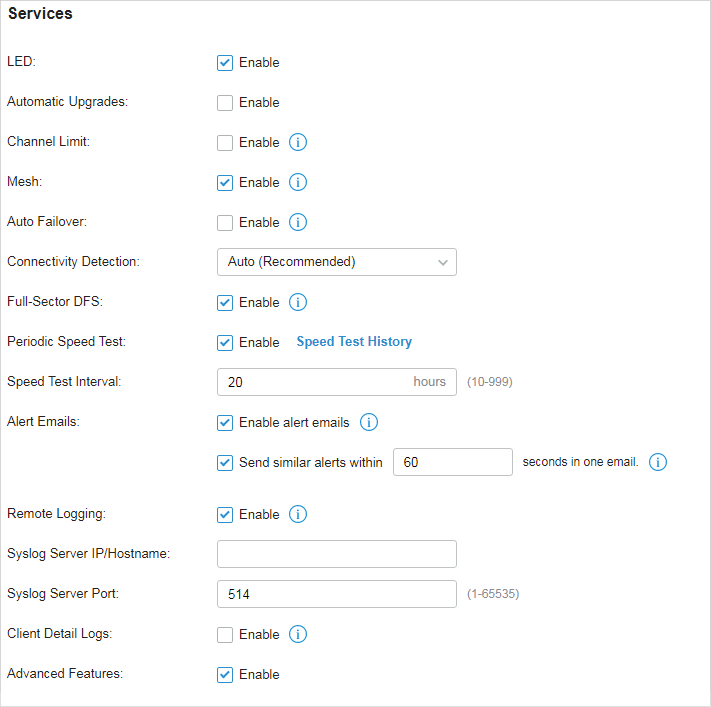Disable the LED checkbox
The width and height of the screenshot is (711, 707).
[225, 63]
